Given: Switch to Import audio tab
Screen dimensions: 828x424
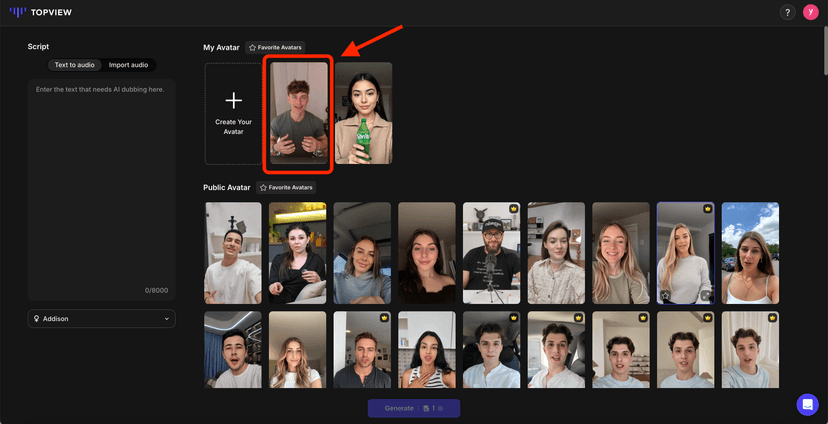Looking at the screenshot, I should pos(128,65).
